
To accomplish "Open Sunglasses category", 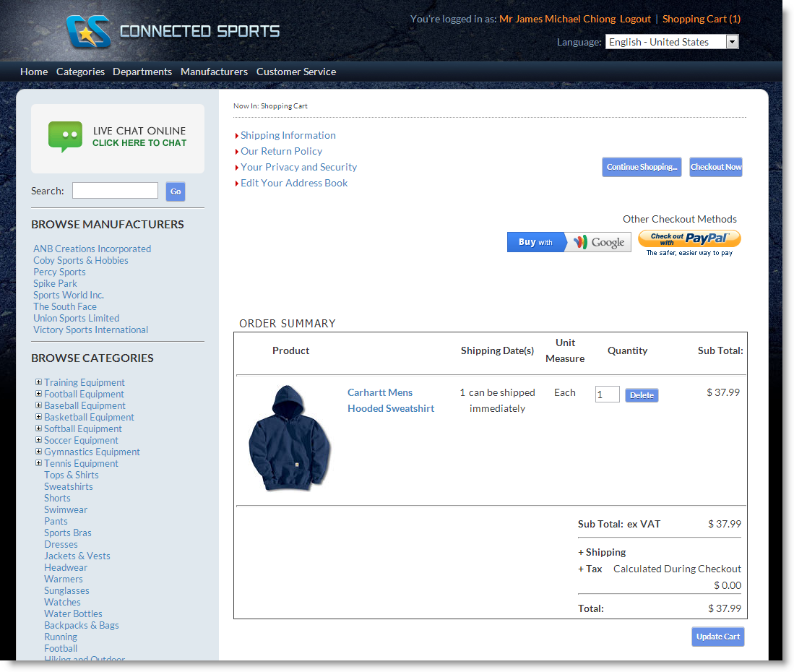I will tap(67, 590).
